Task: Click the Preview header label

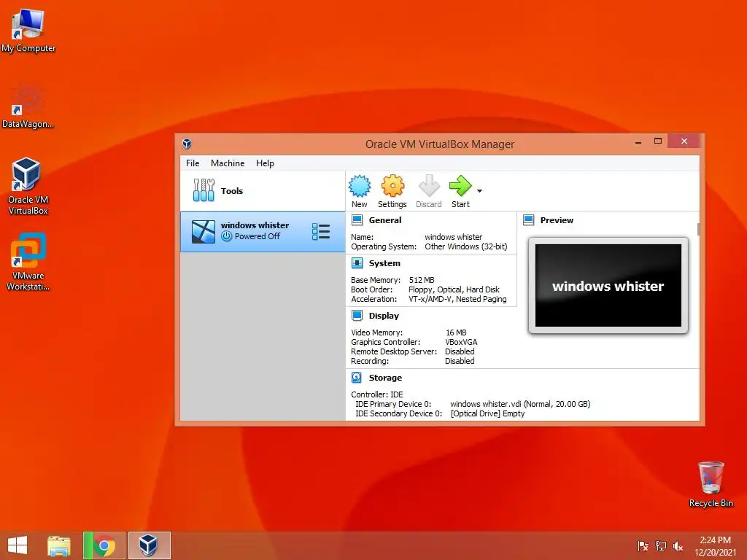Action: [x=557, y=220]
